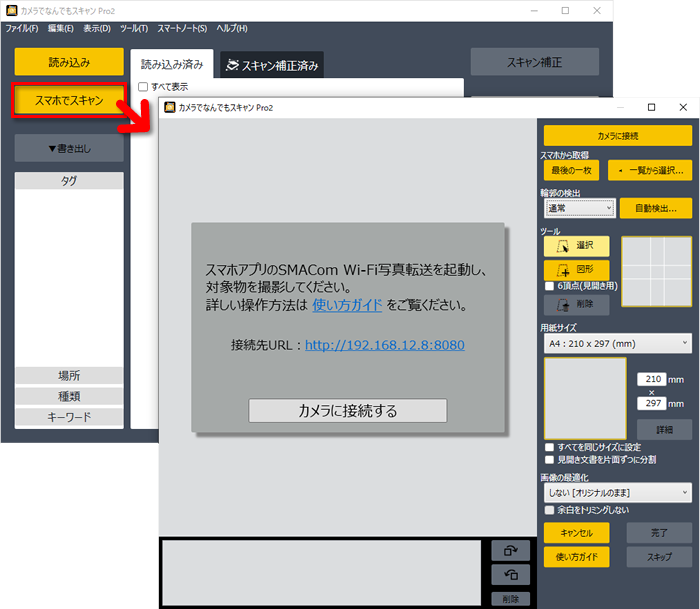Enable the 6頂点(見開き用) checkbox
Viewport: 700px width, 609px height.
coord(550,286)
